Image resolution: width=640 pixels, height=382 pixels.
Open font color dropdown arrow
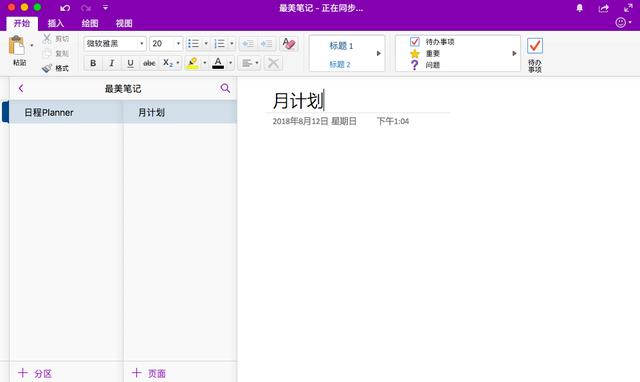230,63
